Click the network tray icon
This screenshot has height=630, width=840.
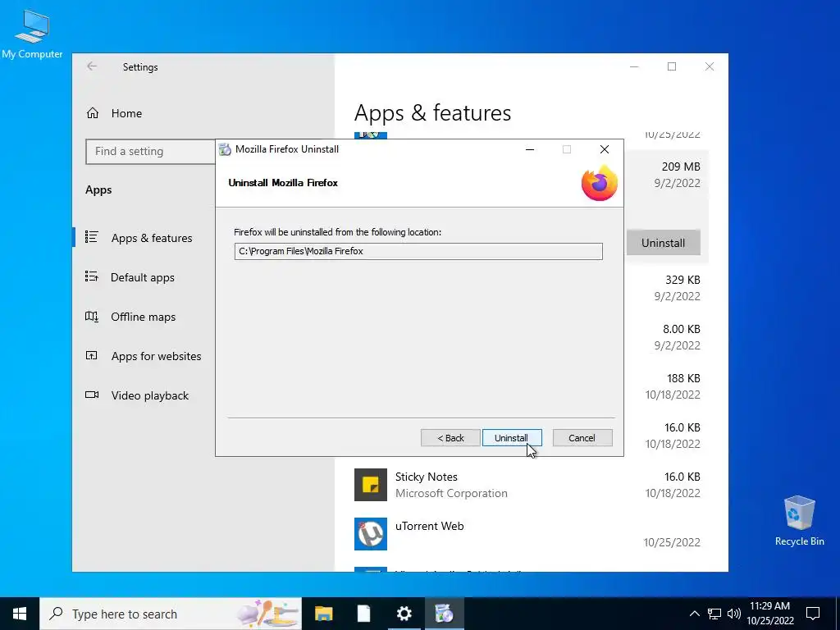pos(714,614)
